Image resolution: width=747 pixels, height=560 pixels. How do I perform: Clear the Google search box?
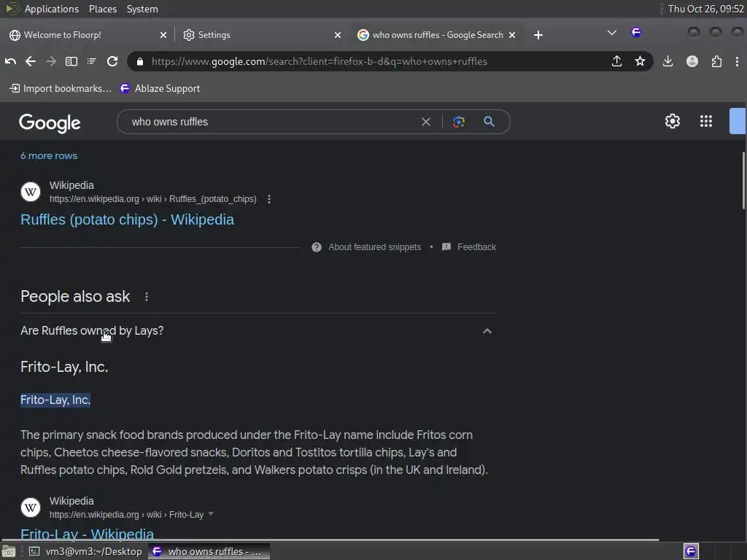coord(426,122)
